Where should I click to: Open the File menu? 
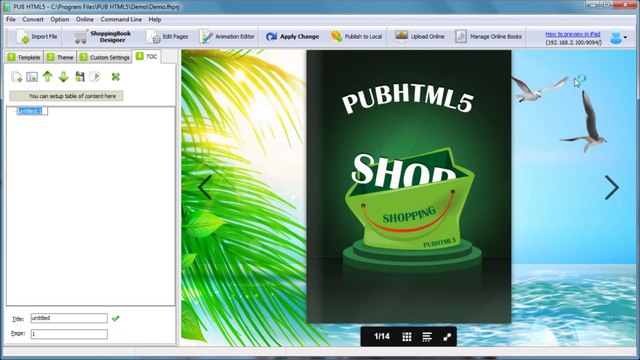pos(11,19)
